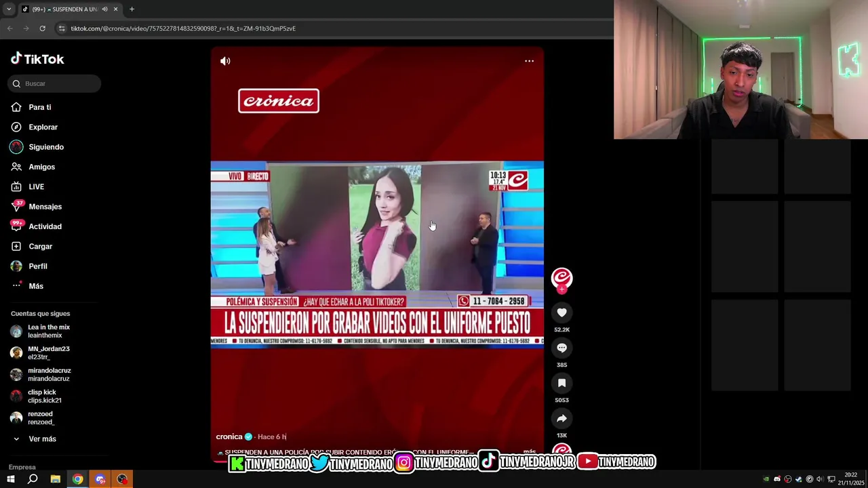
Task: Close the TikTok browser tab
Action: (115, 9)
